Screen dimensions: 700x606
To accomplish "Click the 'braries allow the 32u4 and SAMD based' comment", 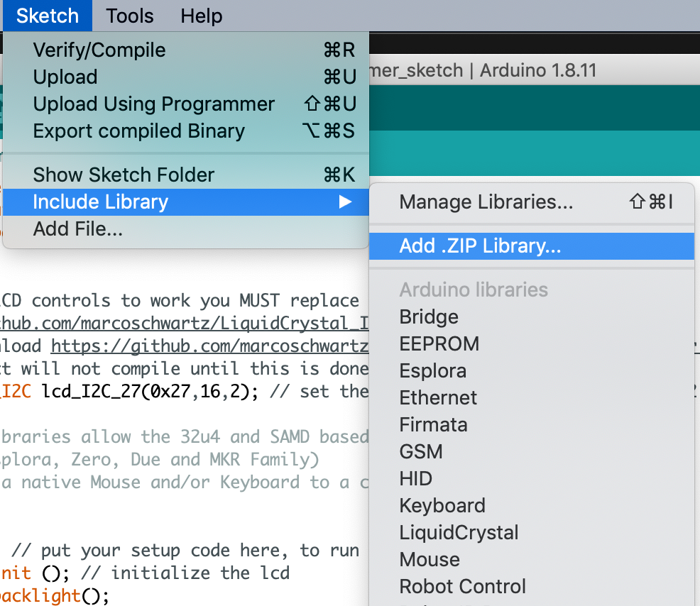I will (185, 437).
